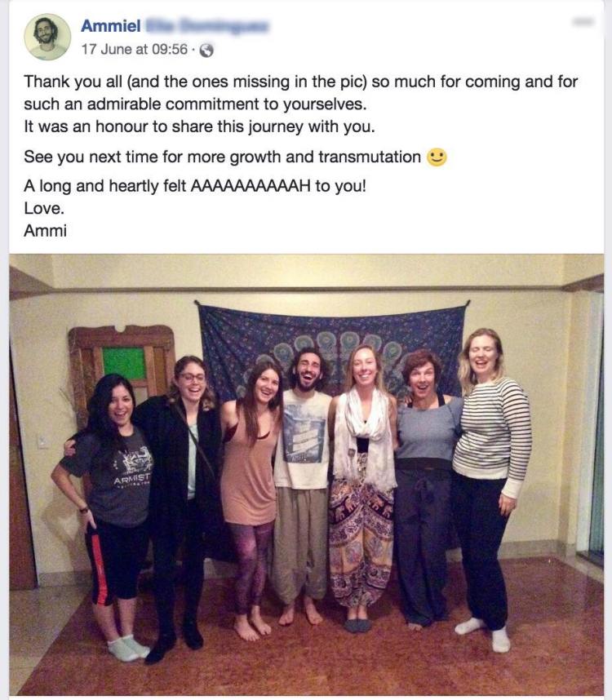Open the timestamp 17 June at 09:56
The width and height of the screenshot is (612, 700).
[135, 49]
